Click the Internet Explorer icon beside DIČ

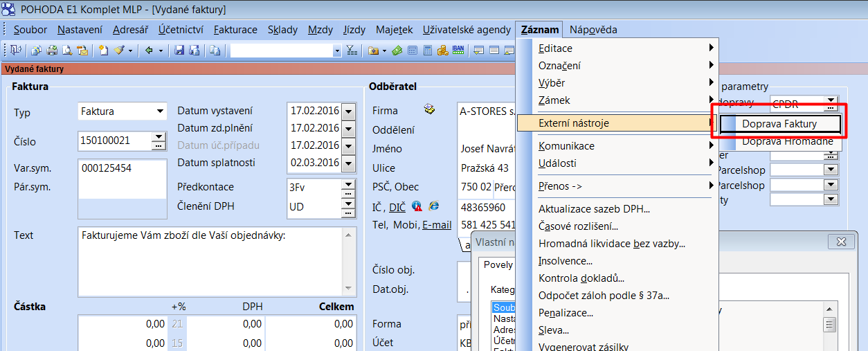[434, 206]
